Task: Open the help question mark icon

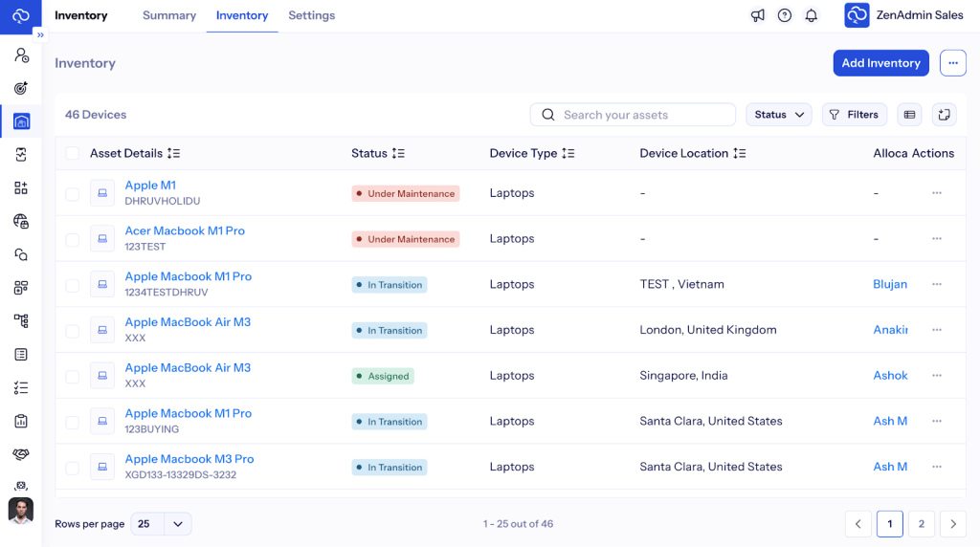Action: [x=785, y=15]
